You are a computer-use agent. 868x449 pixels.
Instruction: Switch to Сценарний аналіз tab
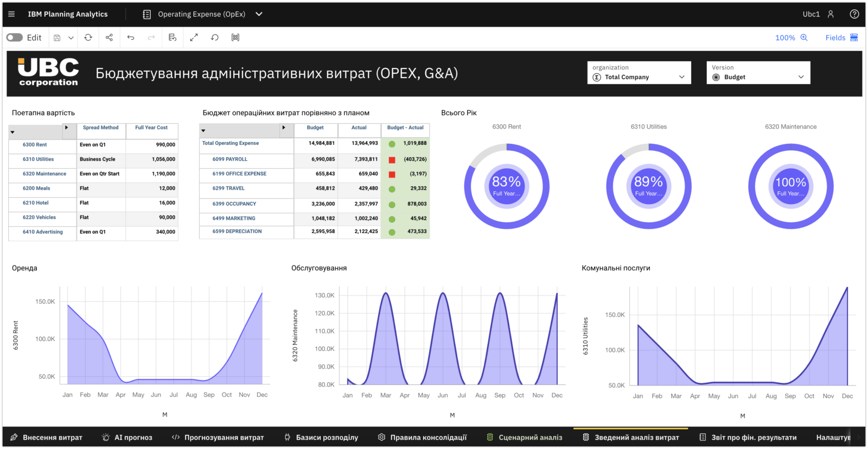click(x=525, y=437)
